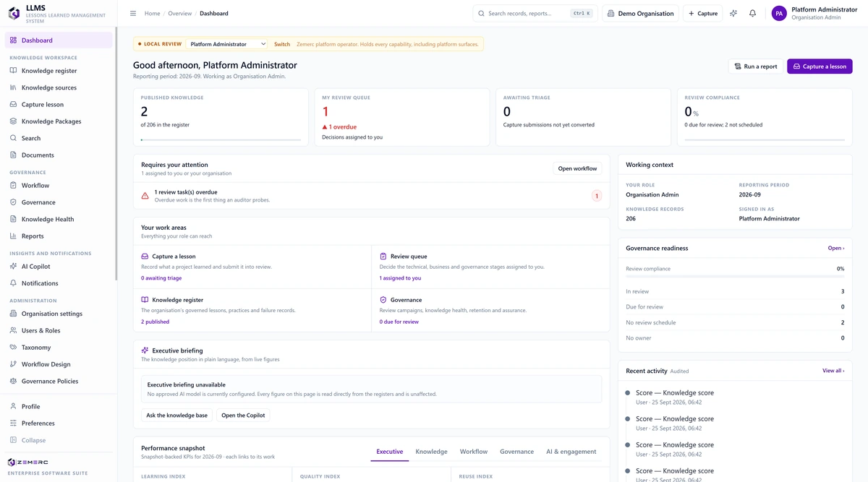Click Ask the knowledge base button
The image size is (868, 482).
(x=176, y=416)
